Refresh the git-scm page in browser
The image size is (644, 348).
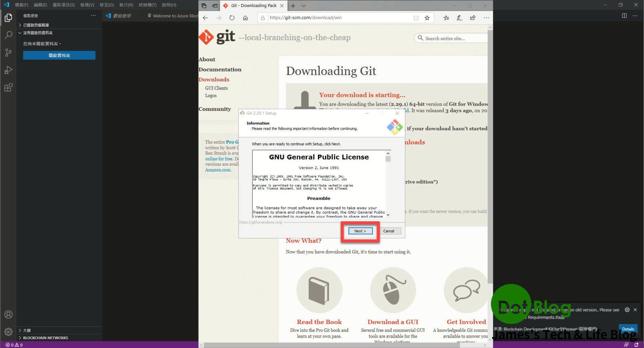(232, 18)
